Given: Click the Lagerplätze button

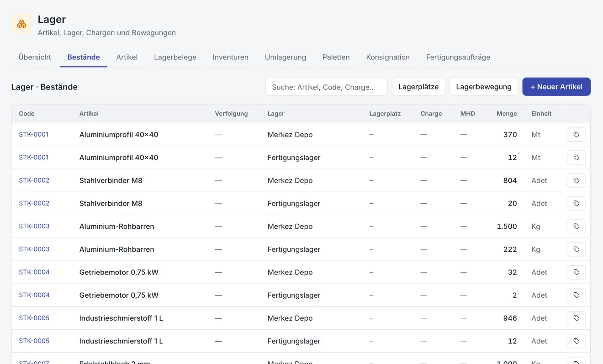Looking at the screenshot, I should tap(418, 87).
